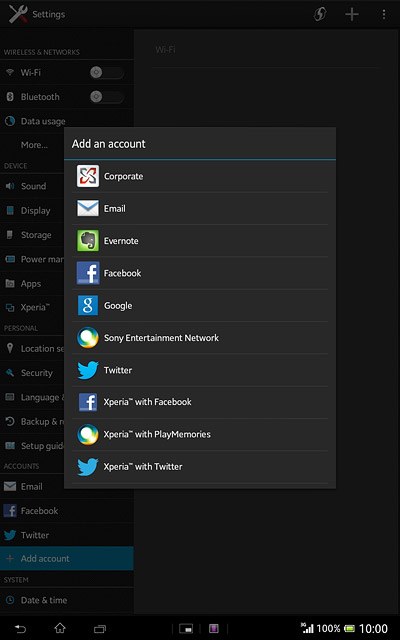Open Setup guide in the sidebar
Screen dimensions: 400x640
[x=32, y=446]
